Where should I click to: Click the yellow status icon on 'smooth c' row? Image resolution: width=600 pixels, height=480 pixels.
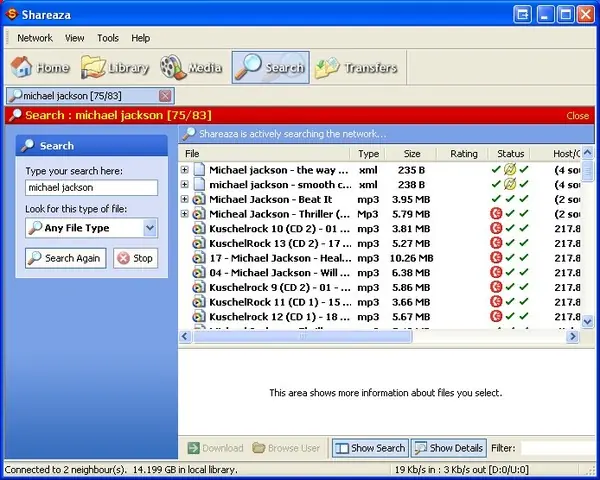coord(510,184)
